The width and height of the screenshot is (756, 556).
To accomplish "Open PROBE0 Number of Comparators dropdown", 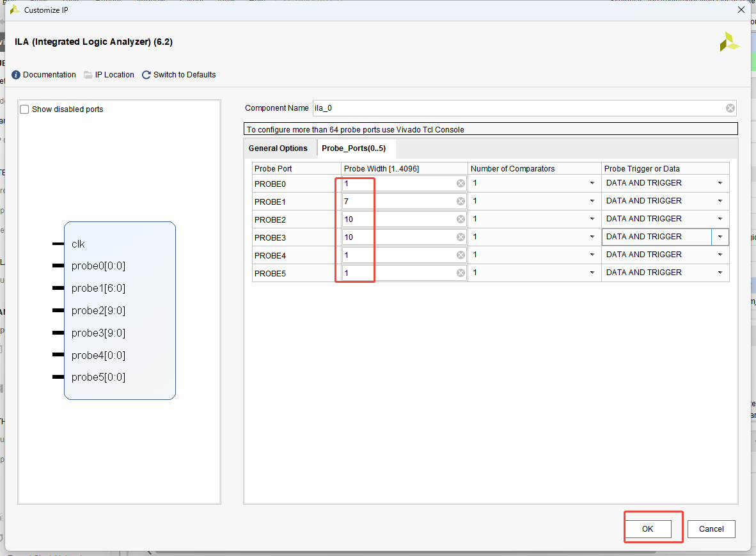I will 592,183.
